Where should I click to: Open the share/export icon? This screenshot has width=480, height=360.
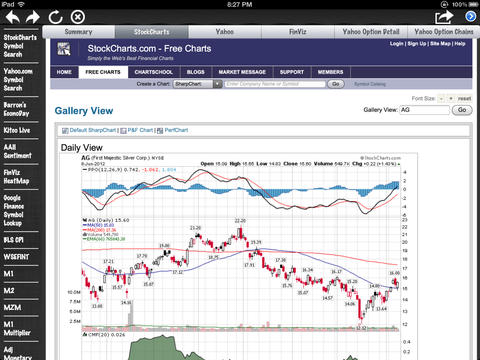444,17
